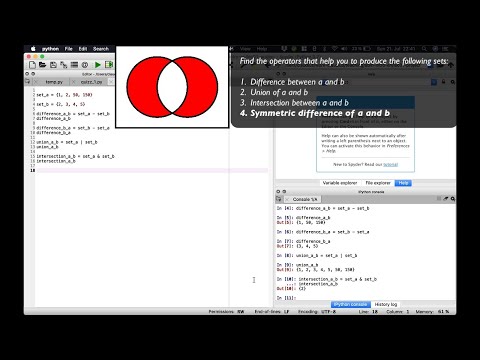Click the editor browse tabs icon
Image resolution: width=480 pixels, height=360 pixels.
click(28, 81)
